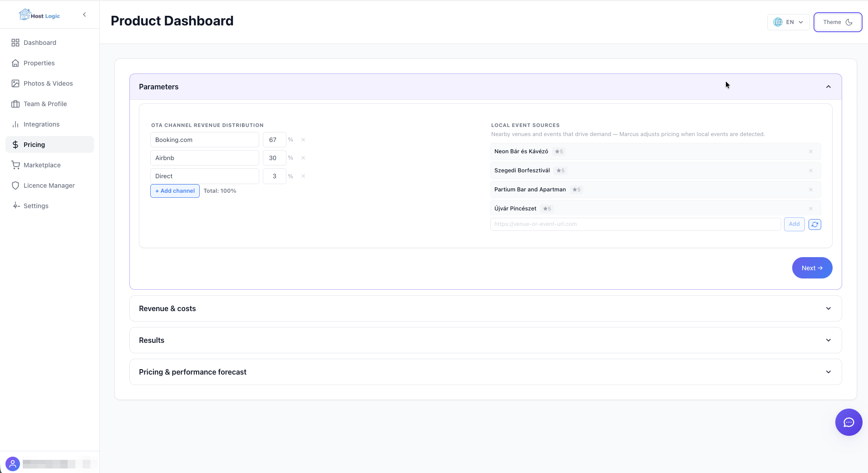Click the Product Dashboard heading
Screen dimensions: 868x473
click(172, 21)
